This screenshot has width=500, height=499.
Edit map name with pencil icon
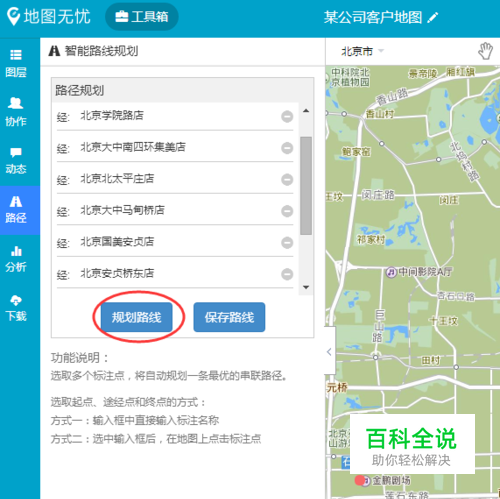[x=433, y=17]
